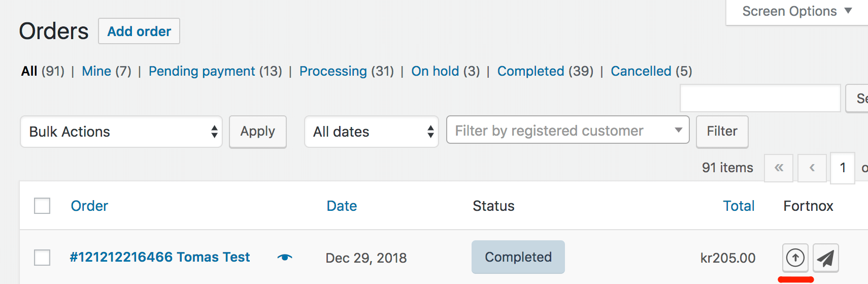Open Filter by registered customer dropdown
The image size is (868, 284).
pos(568,130)
